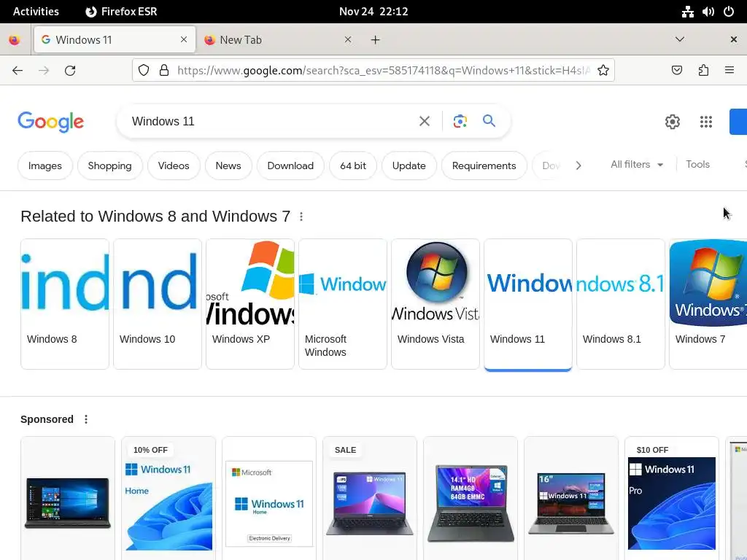The height and width of the screenshot is (560, 747).
Task: Open the search Tools button
Action: coord(697,164)
